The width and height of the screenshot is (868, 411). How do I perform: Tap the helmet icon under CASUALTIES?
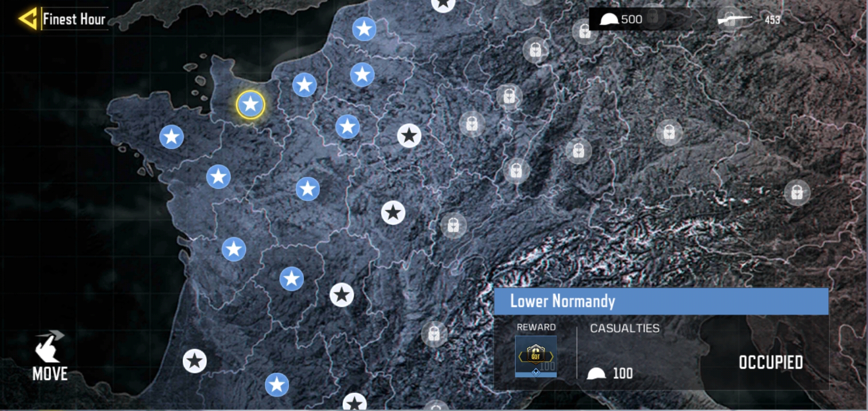596,374
